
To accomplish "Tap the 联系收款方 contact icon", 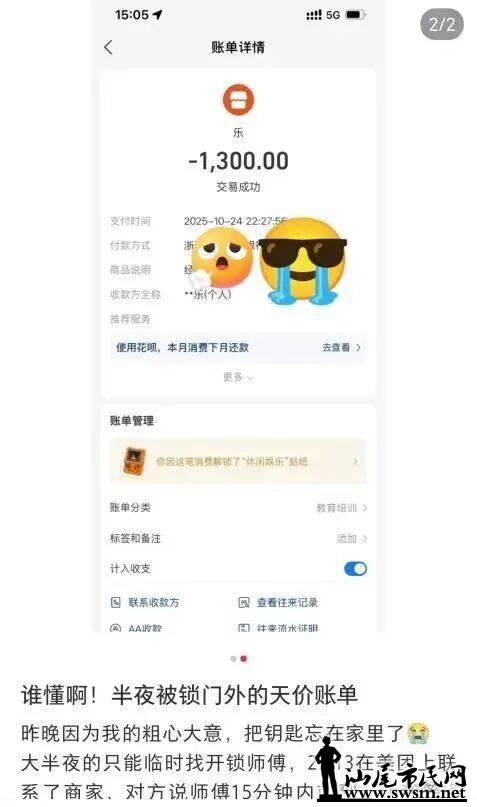I will coord(116,602).
